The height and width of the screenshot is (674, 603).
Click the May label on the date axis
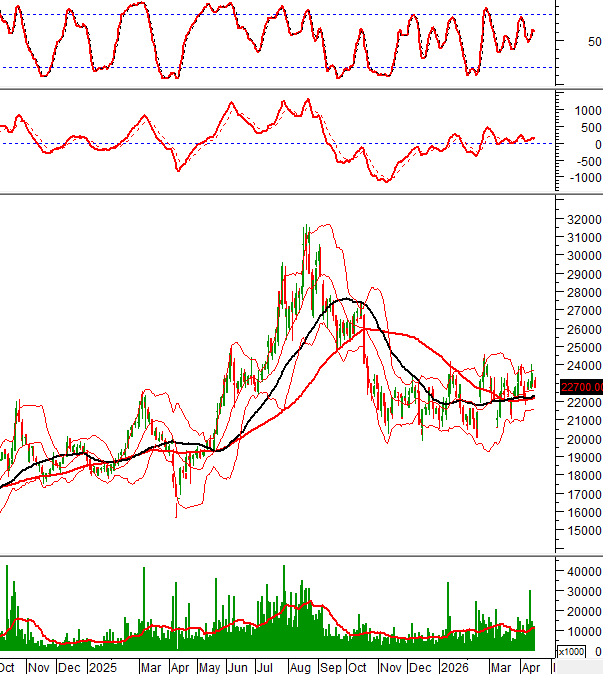(209, 667)
